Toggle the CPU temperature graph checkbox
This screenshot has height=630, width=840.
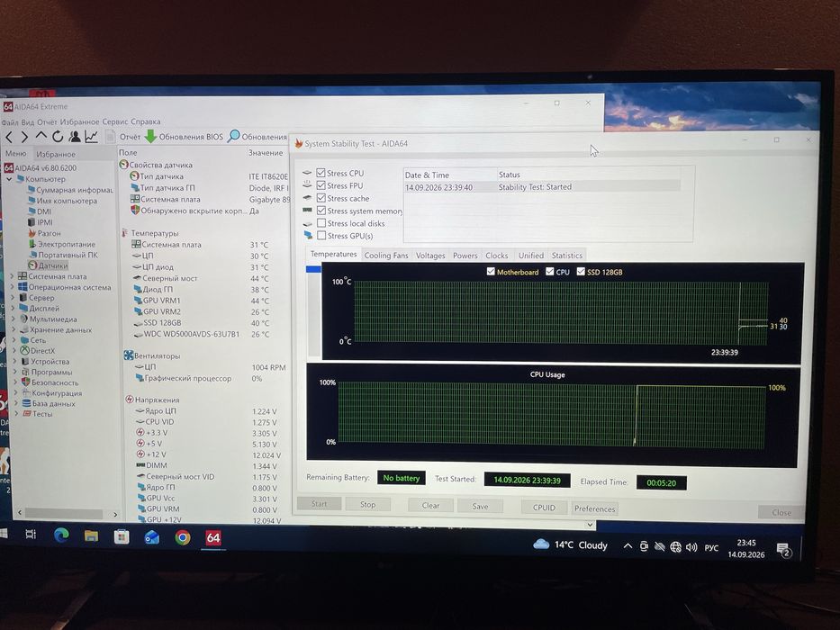(549, 272)
